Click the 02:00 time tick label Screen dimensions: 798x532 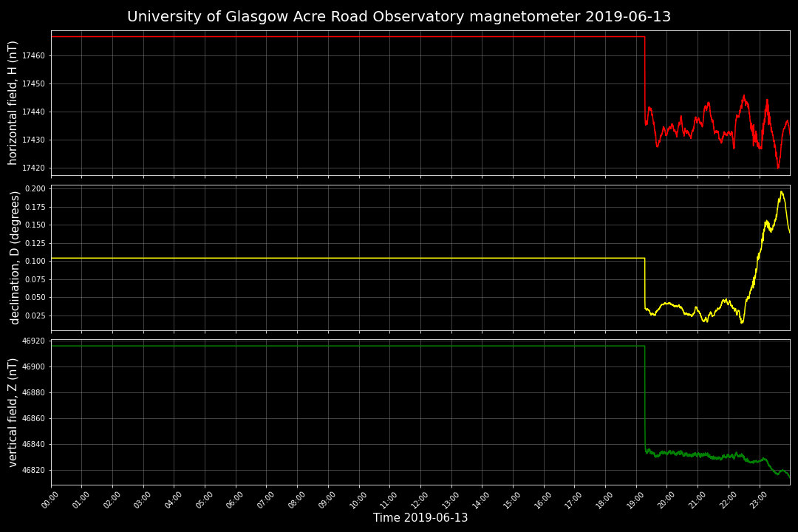(x=110, y=500)
